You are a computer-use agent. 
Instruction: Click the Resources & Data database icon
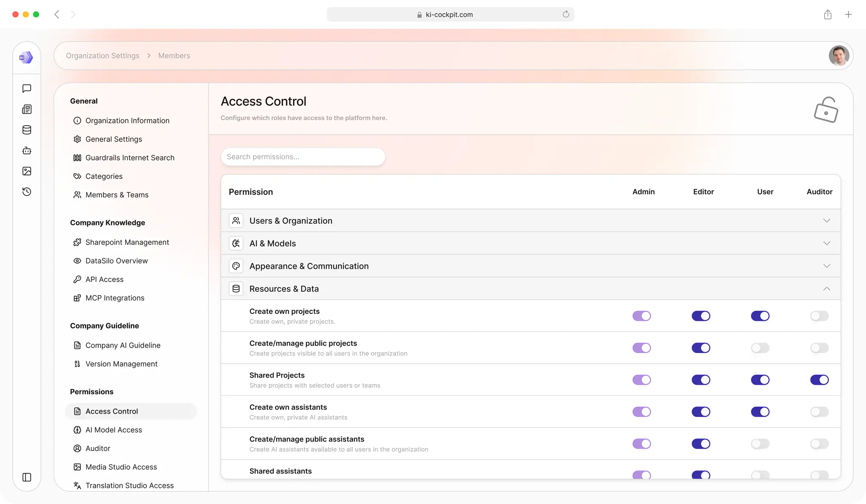pyautogui.click(x=236, y=289)
